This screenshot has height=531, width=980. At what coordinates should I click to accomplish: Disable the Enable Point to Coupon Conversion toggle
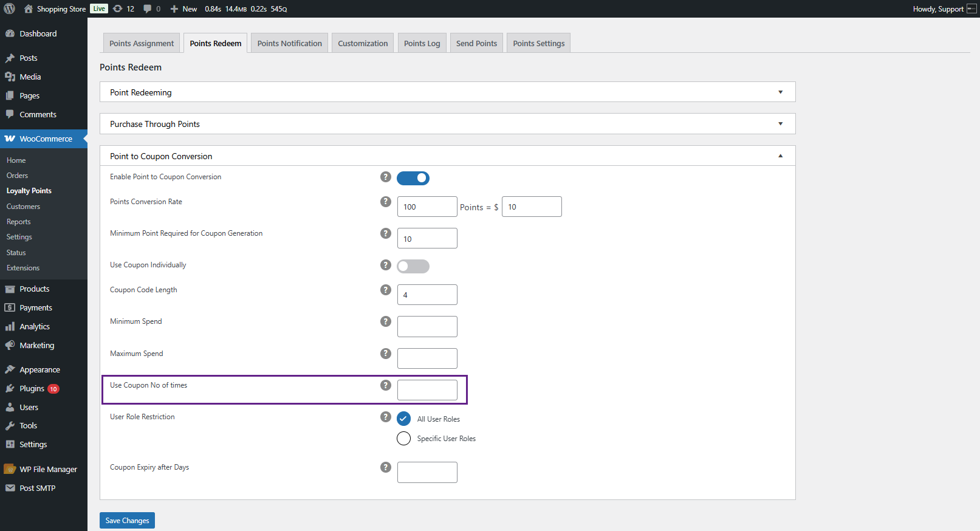[x=413, y=178]
